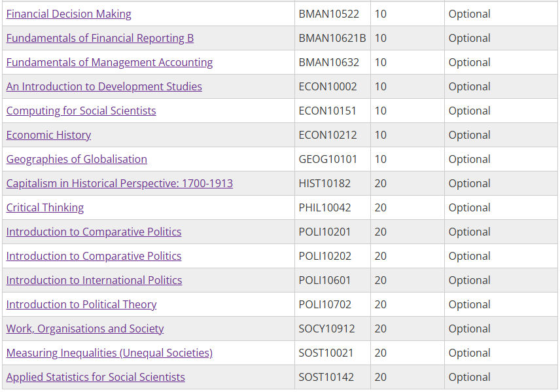Click the Optional cell in the Critical Thinking row

pos(500,207)
